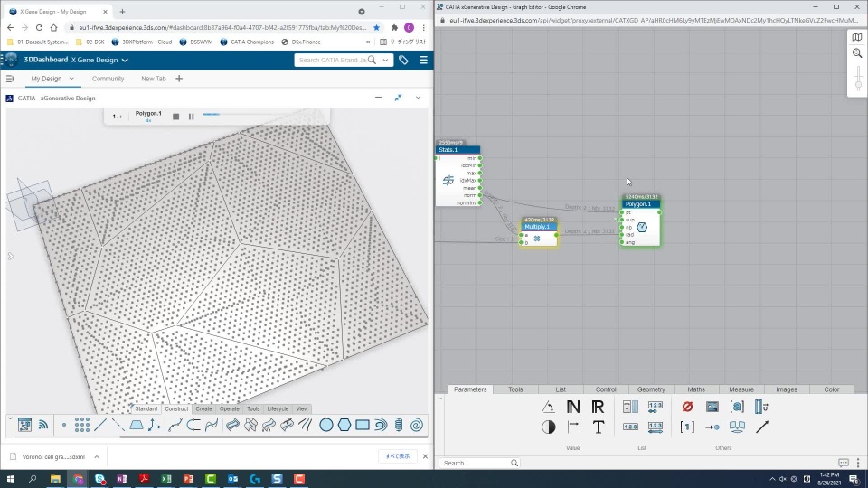Add a Text (T) parameter node
The image size is (868, 488).
(599, 427)
